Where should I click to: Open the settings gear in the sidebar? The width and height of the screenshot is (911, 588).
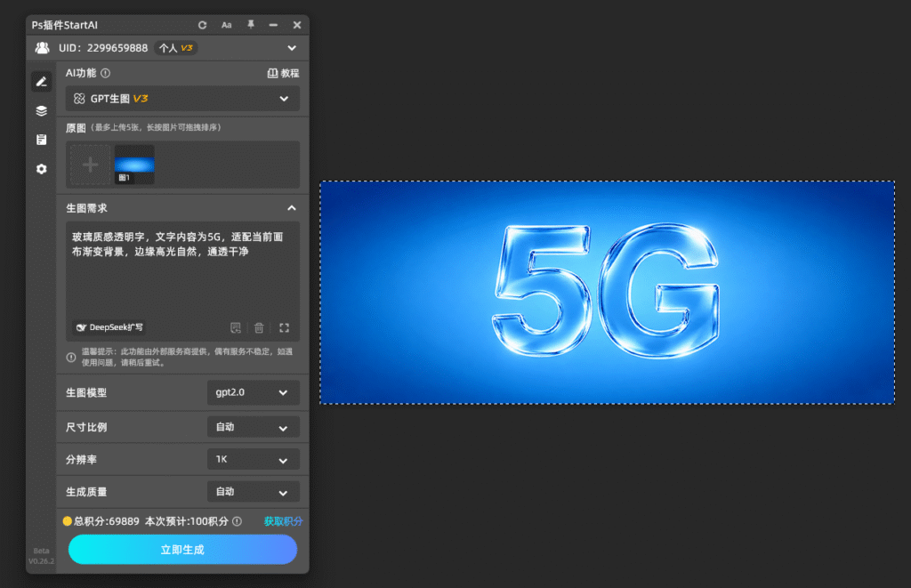41,169
